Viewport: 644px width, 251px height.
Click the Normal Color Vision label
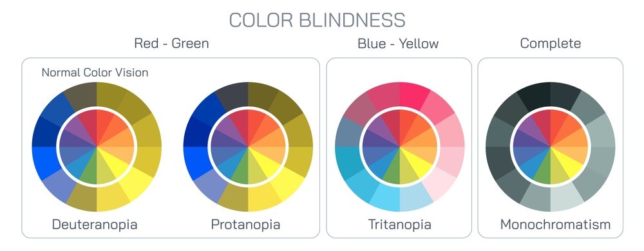click(x=95, y=73)
